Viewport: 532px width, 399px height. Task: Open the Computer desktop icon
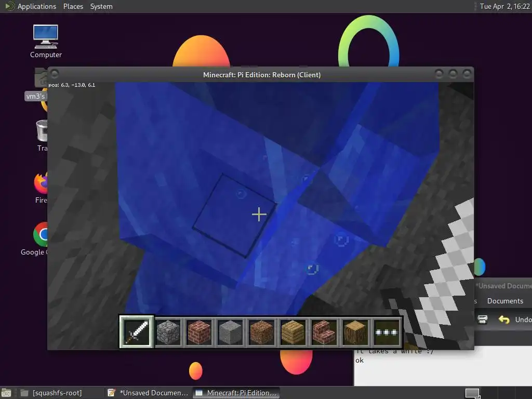[x=46, y=41]
